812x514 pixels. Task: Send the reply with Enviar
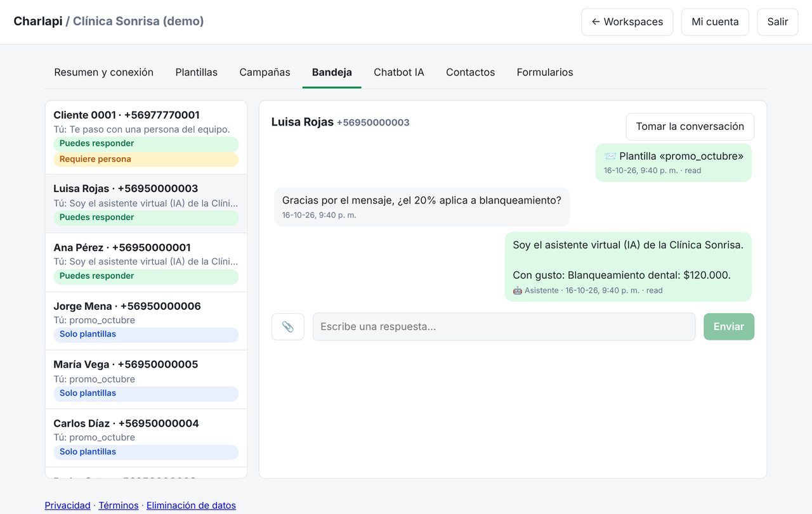(x=729, y=326)
